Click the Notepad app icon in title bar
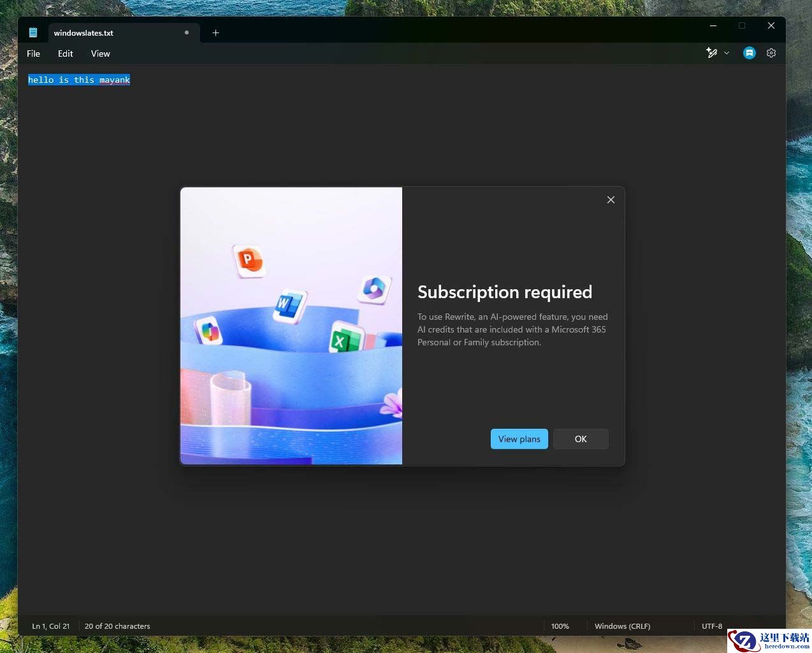The height and width of the screenshot is (653, 812). [x=33, y=32]
